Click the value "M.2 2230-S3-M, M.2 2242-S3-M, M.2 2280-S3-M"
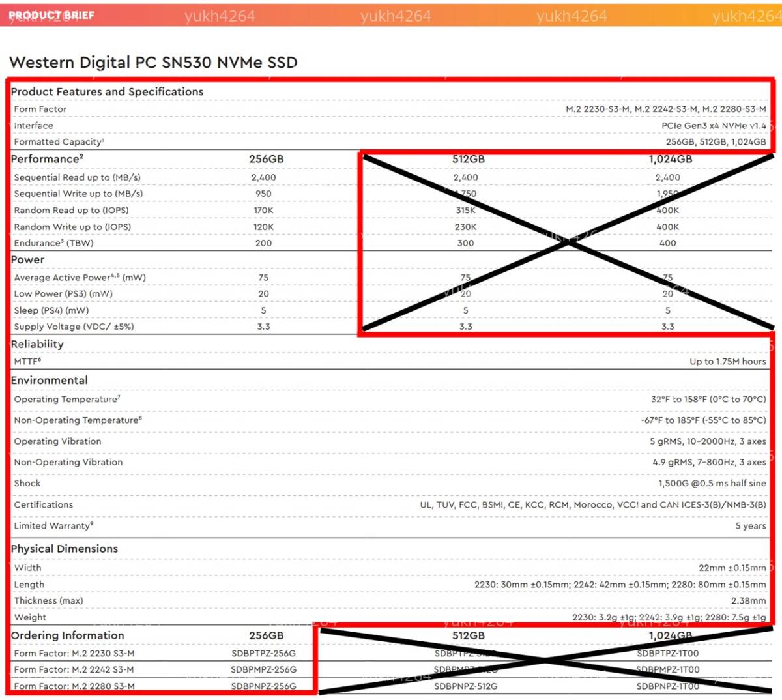This screenshot has height=700, width=782. click(x=666, y=109)
